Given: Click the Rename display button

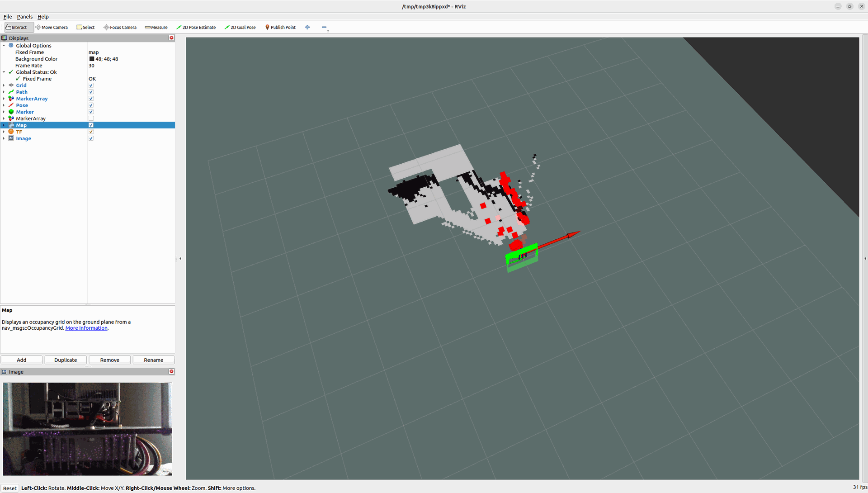Looking at the screenshot, I should (154, 360).
